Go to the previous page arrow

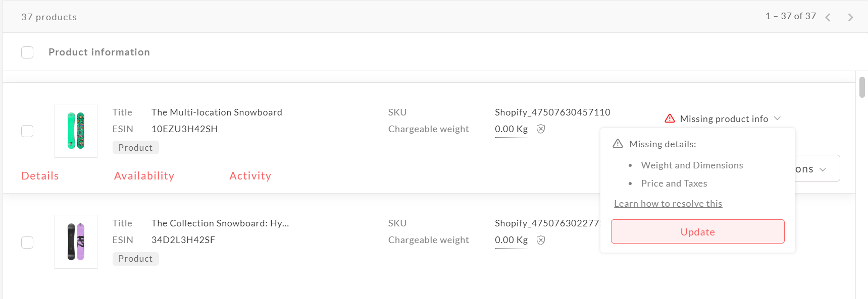pos(828,18)
